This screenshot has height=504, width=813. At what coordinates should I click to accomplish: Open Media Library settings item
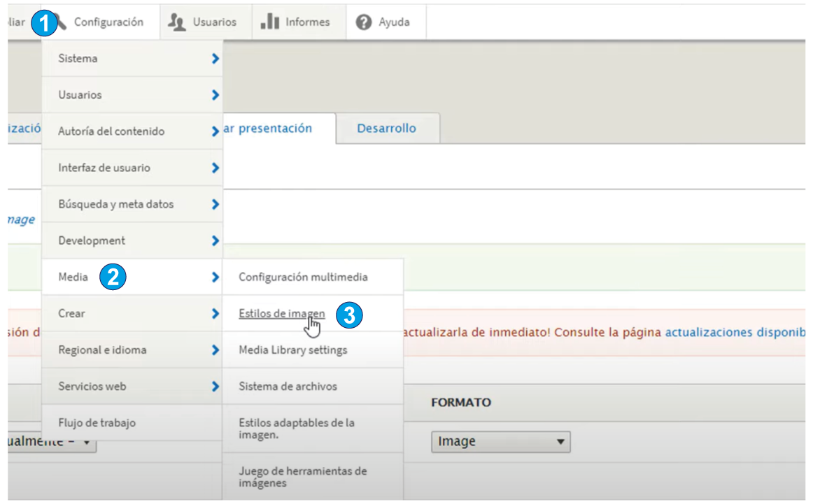click(313, 350)
